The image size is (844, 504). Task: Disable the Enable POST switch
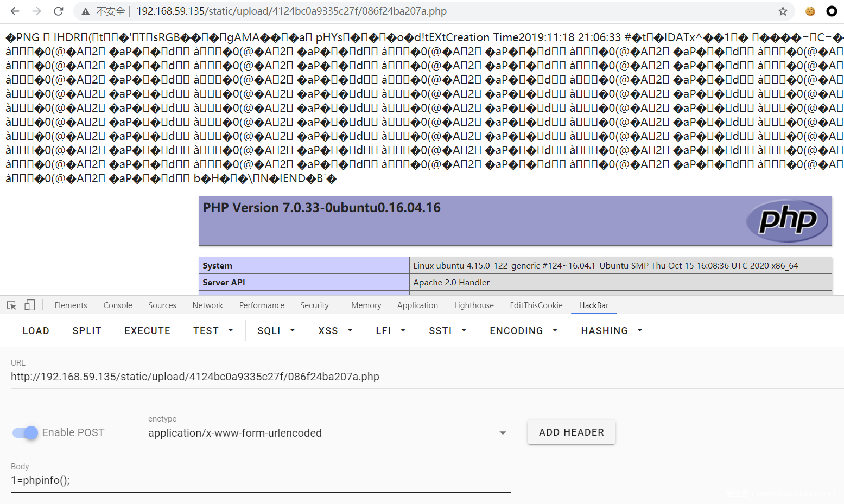tap(26, 432)
